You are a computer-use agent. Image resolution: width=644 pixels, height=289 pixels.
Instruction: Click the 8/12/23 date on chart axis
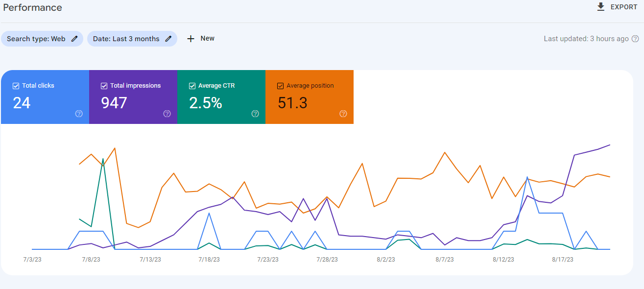503,260
